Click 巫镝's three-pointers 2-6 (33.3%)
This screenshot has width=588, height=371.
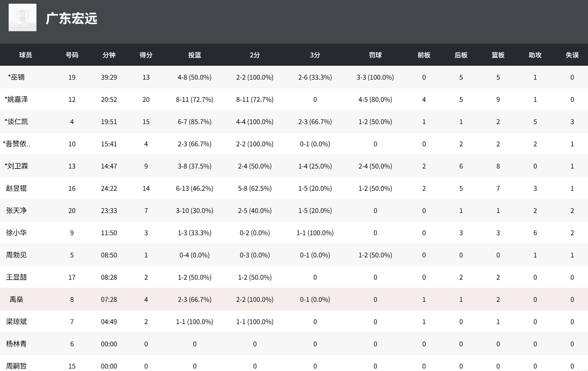click(x=315, y=77)
